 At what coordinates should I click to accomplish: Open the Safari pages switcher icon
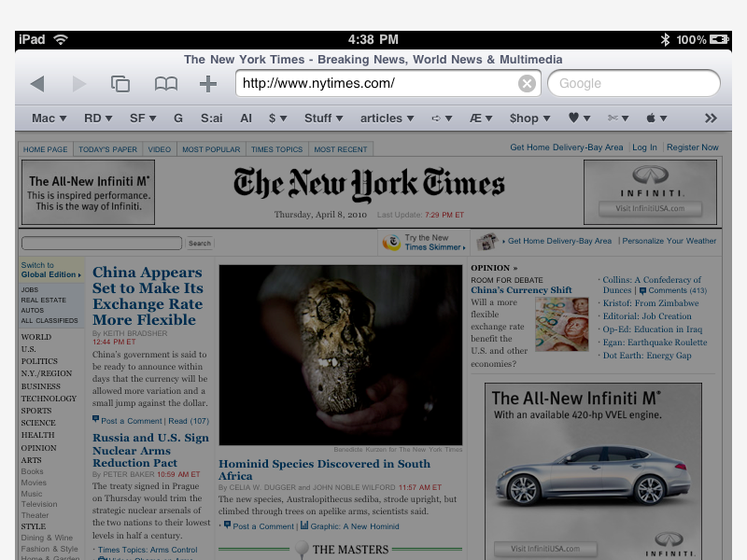120,84
